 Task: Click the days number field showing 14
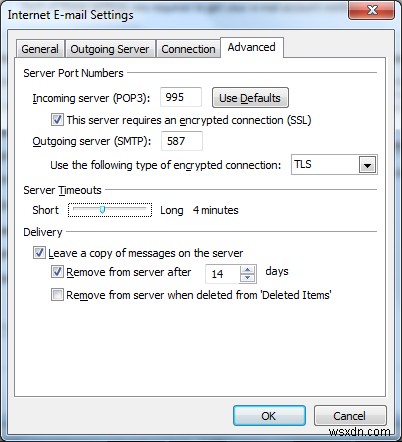point(222,274)
